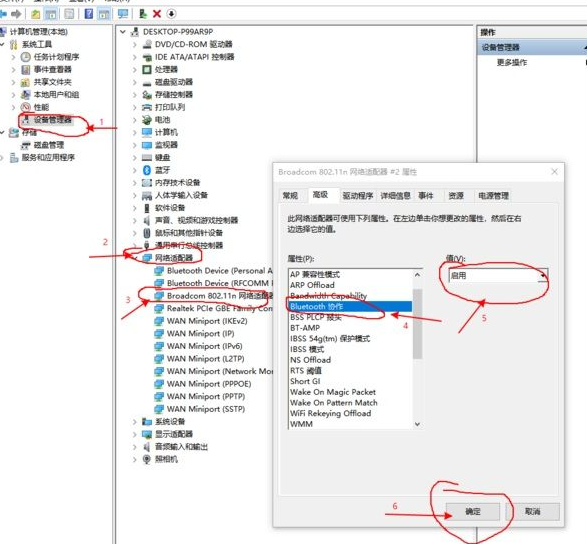The height and width of the screenshot is (544, 587).
Task: Switch to the 事件 tab
Action: coord(426,195)
